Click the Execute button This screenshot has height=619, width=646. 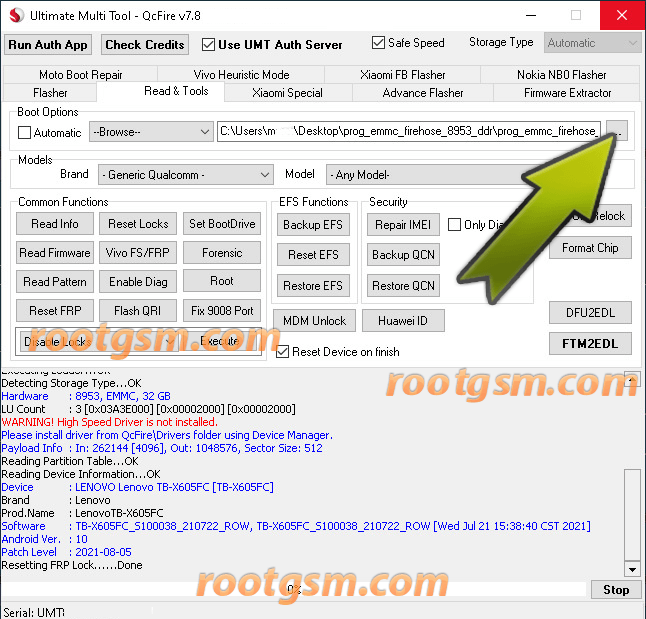(x=220, y=341)
